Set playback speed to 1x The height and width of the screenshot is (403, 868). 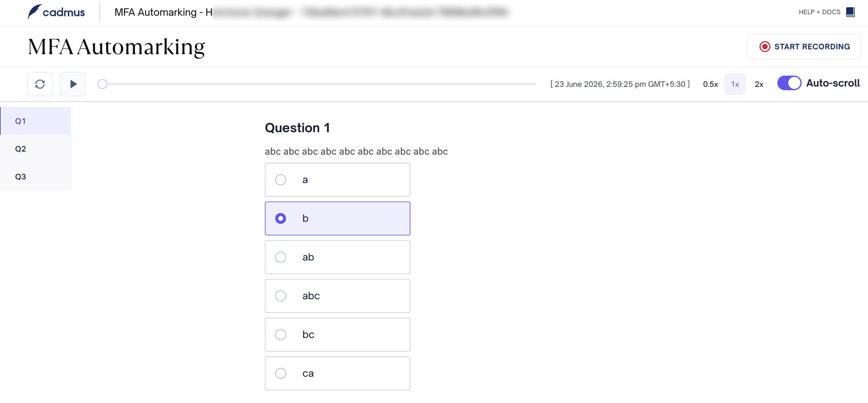[x=735, y=84]
